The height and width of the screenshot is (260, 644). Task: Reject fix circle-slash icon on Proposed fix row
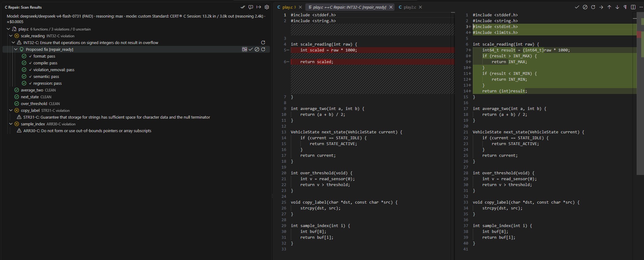tap(257, 49)
